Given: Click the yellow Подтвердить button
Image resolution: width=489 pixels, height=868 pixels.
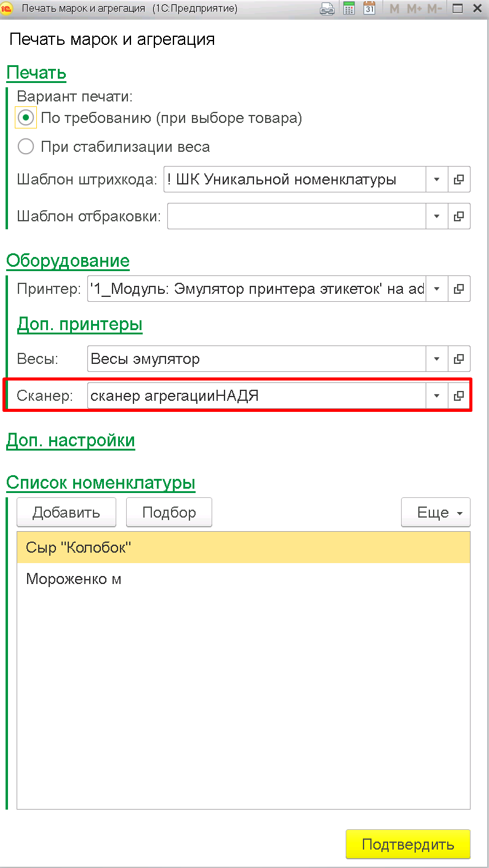Looking at the screenshot, I should [408, 844].
